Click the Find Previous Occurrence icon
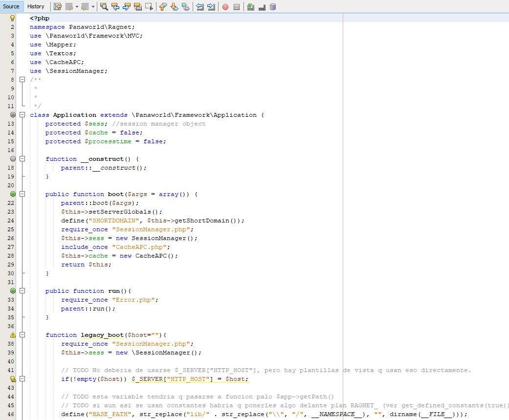The image size is (509, 420). (115, 6)
